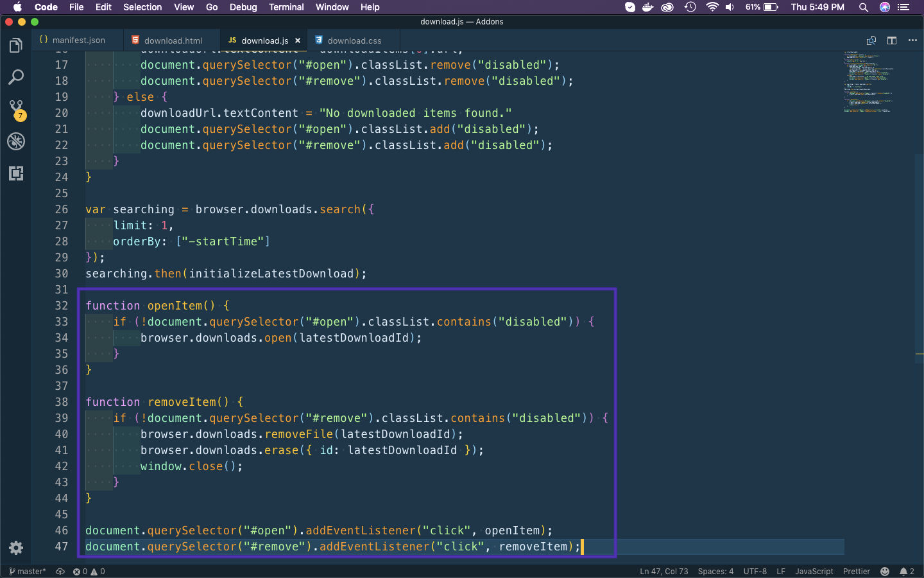Screen dimensions: 924x578
Task: Open problems panel via errors and warnings count
Action: 89,572
